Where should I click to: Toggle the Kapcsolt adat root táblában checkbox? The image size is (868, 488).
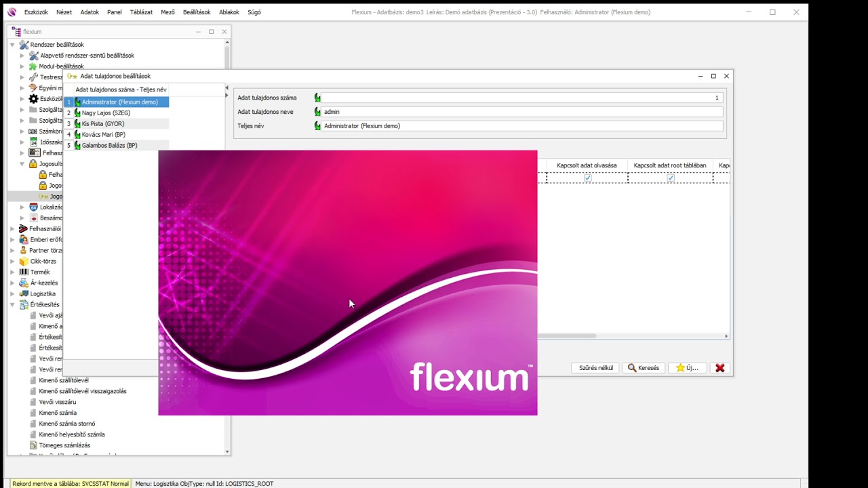click(671, 178)
